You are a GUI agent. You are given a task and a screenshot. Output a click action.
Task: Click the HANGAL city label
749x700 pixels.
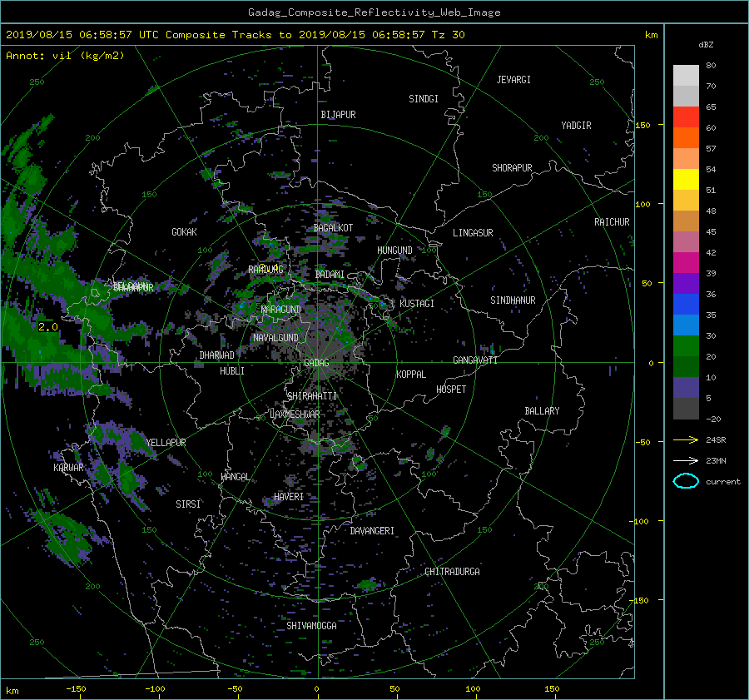click(235, 477)
